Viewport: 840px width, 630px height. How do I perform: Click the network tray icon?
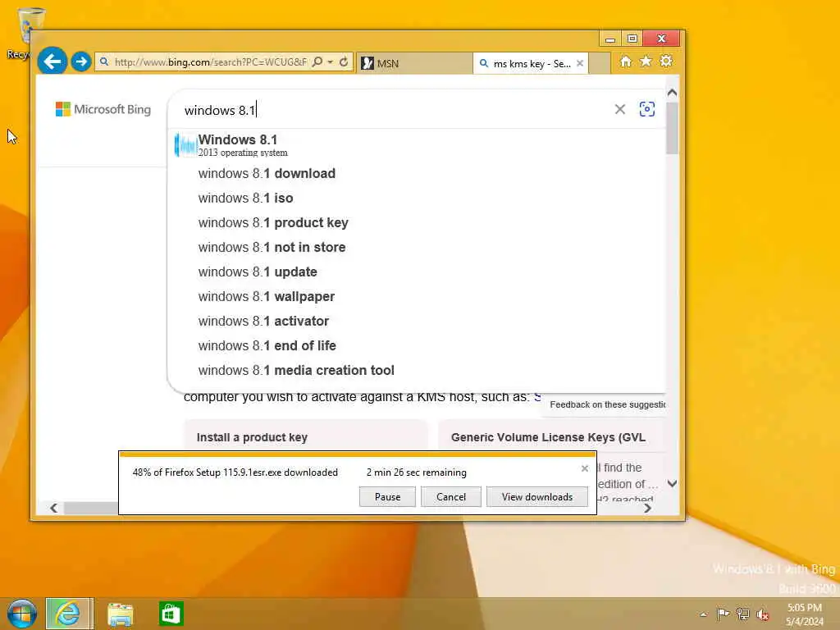742,614
